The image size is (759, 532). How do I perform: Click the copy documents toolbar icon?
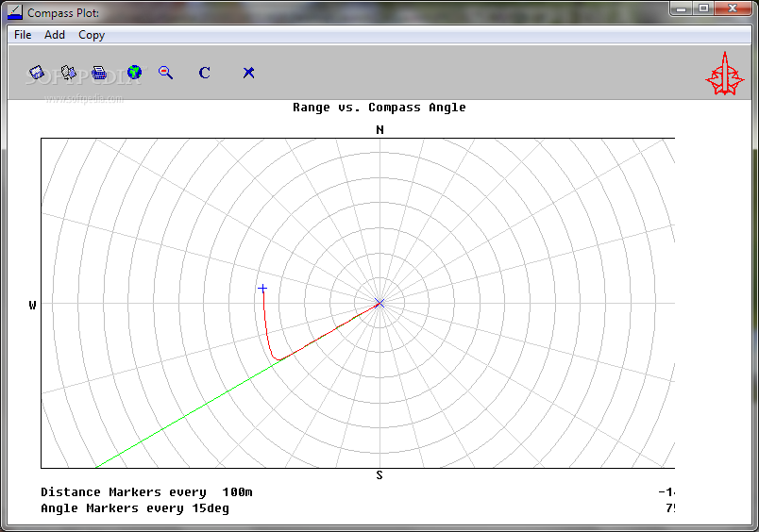coord(68,72)
